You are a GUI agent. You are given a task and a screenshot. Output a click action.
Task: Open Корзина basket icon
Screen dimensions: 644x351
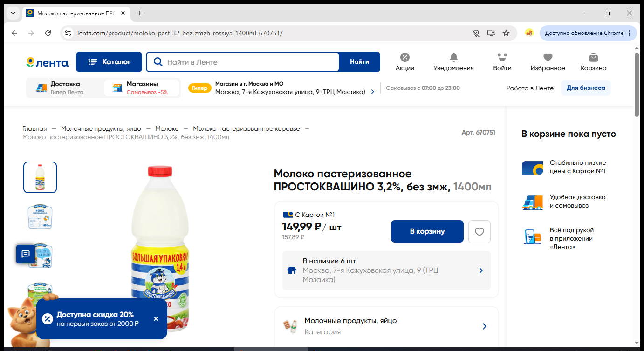[x=593, y=57]
